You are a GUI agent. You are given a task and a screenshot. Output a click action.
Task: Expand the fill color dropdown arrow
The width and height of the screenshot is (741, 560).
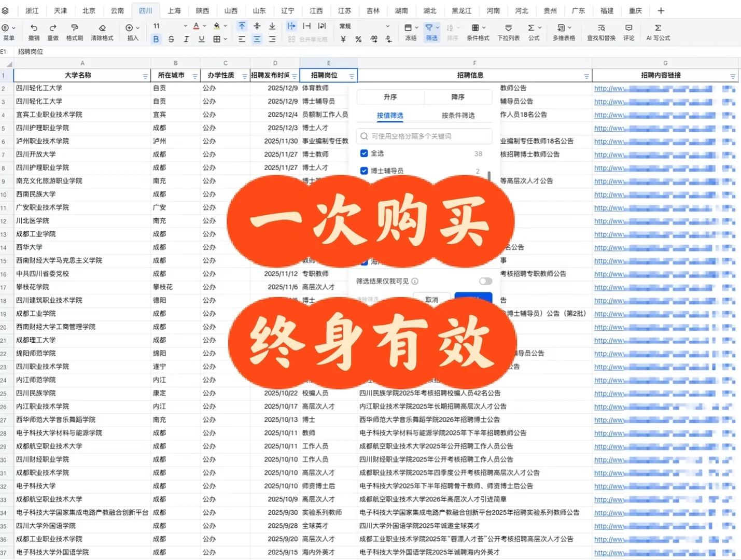point(225,25)
